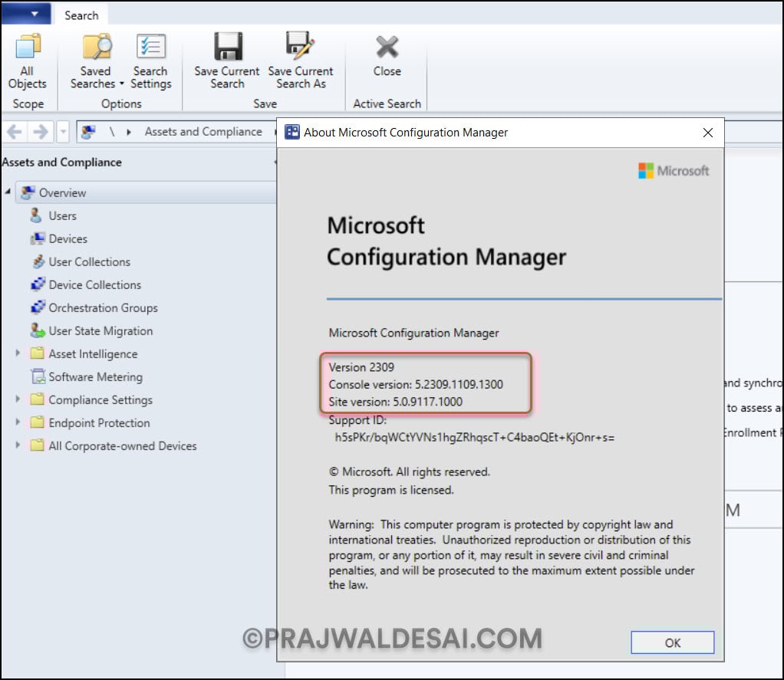
Task: Open the navigation history dropdown arrow
Action: click(x=63, y=132)
